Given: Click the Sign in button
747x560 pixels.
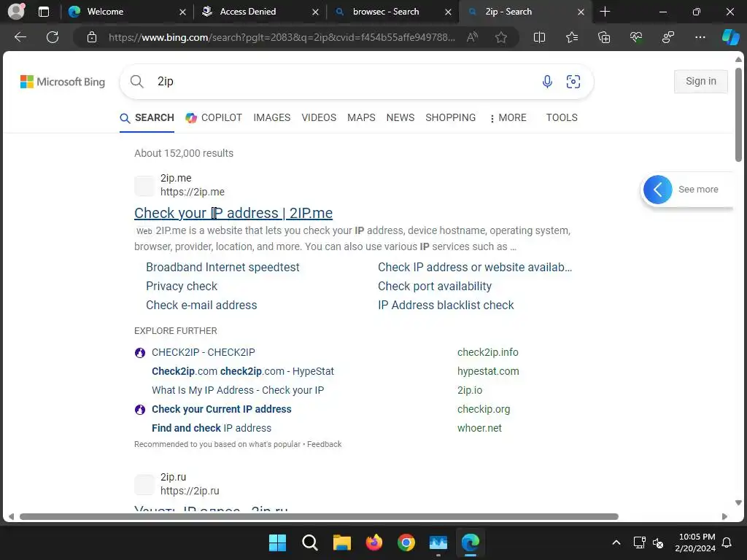Looking at the screenshot, I should click(700, 82).
